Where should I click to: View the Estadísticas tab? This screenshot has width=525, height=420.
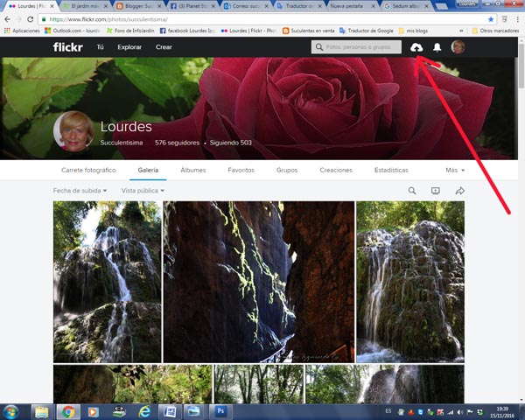(x=391, y=170)
